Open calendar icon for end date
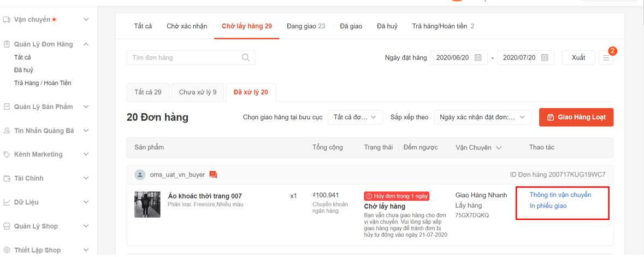Viewport: 644px width, 257px height. click(545, 57)
